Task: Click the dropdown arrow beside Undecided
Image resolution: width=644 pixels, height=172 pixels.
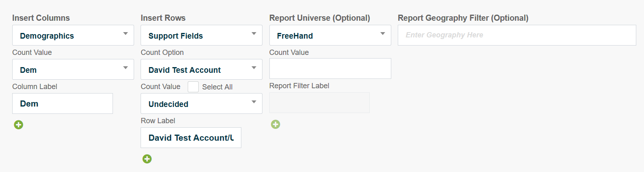Action: [x=254, y=102]
